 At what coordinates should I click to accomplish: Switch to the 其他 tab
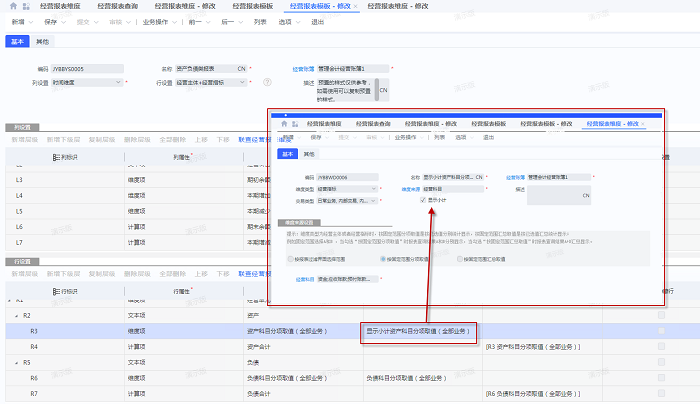point(42,42)
